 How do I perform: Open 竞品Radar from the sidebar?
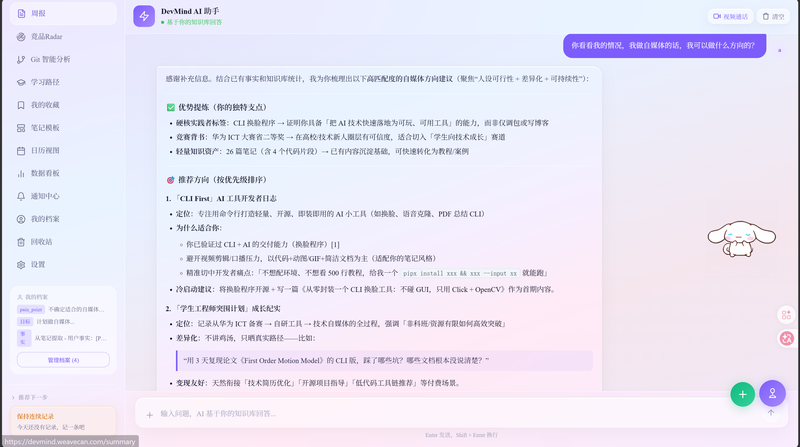coord(63,37)
